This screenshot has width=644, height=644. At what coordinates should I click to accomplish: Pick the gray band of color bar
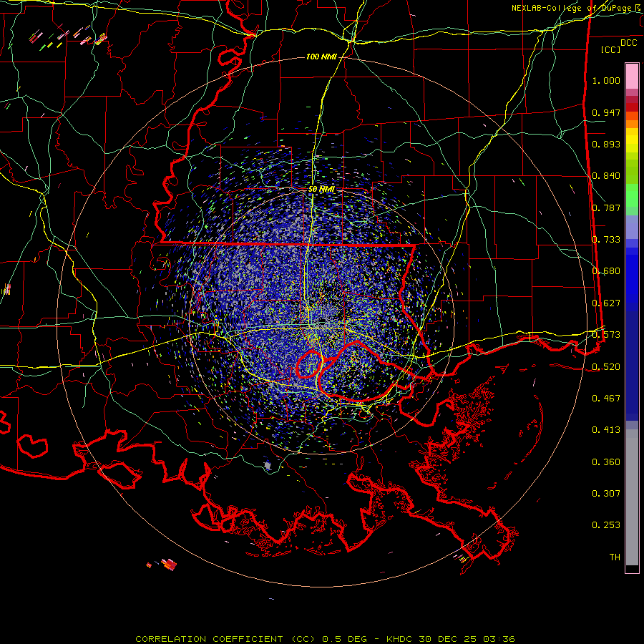(632, 497)
